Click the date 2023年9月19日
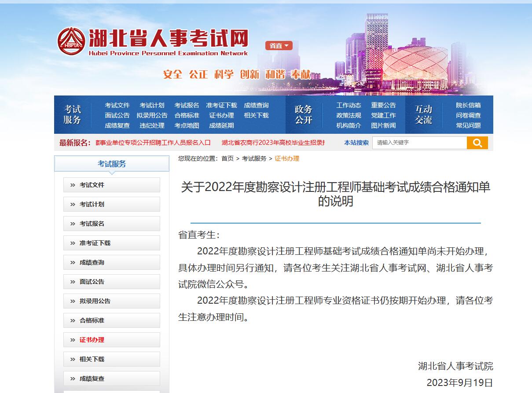 460,382
